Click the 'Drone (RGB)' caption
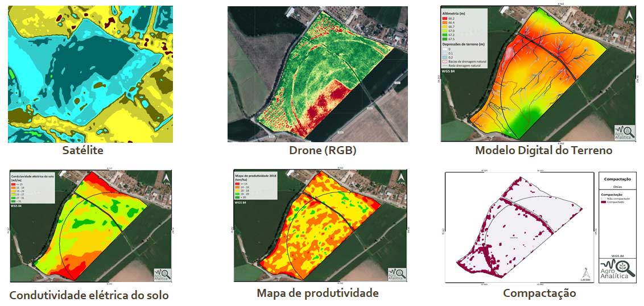 pos(323,151)
